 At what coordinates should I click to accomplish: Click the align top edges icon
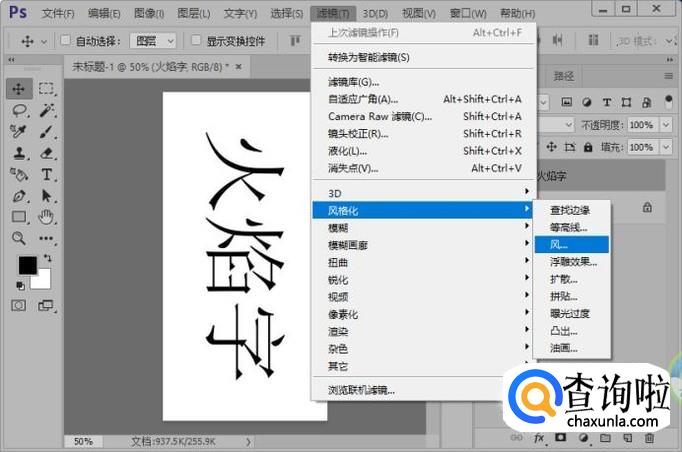pyautogui.click(x=295, y=41)
